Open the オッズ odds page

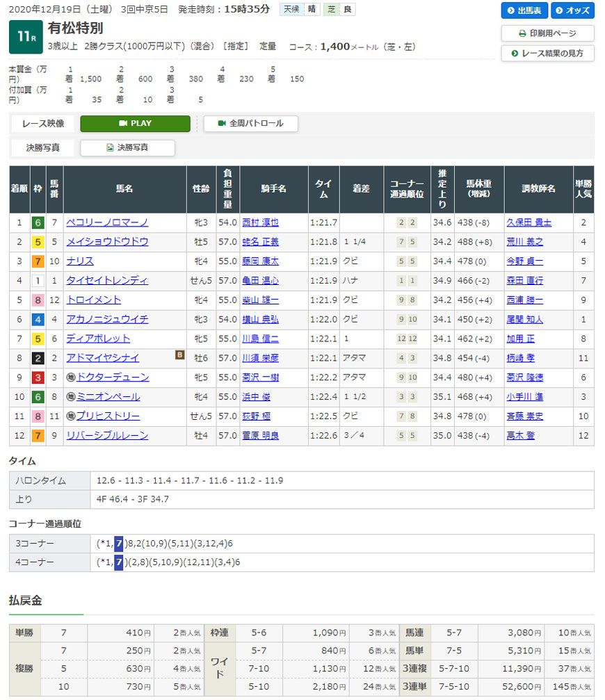click(572, 10)
